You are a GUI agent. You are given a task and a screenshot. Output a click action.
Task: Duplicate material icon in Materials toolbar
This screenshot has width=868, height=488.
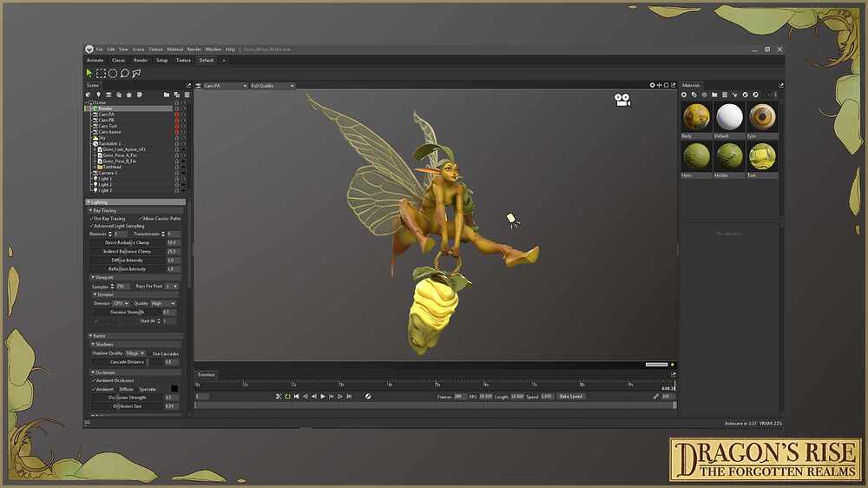(x=694, y=95)
